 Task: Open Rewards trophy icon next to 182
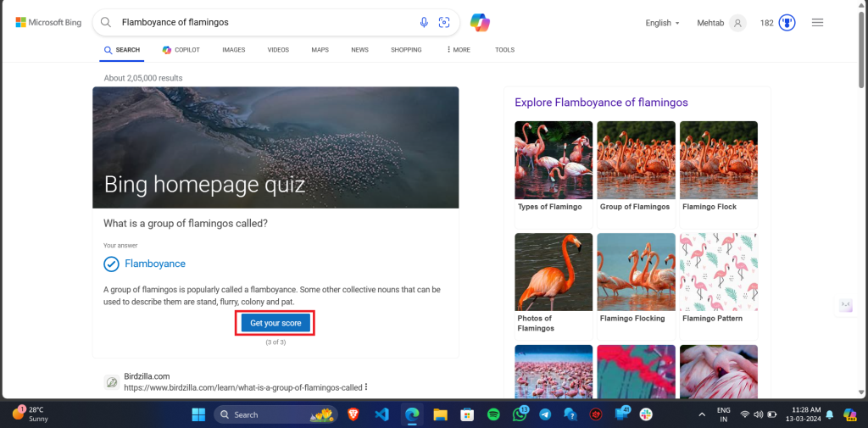[787, 23]
